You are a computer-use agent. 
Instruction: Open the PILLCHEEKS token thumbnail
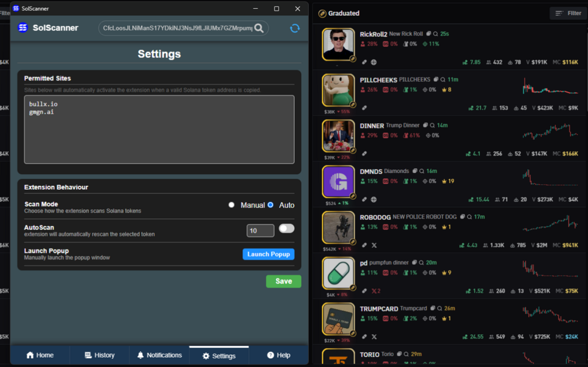coord(338,90)
